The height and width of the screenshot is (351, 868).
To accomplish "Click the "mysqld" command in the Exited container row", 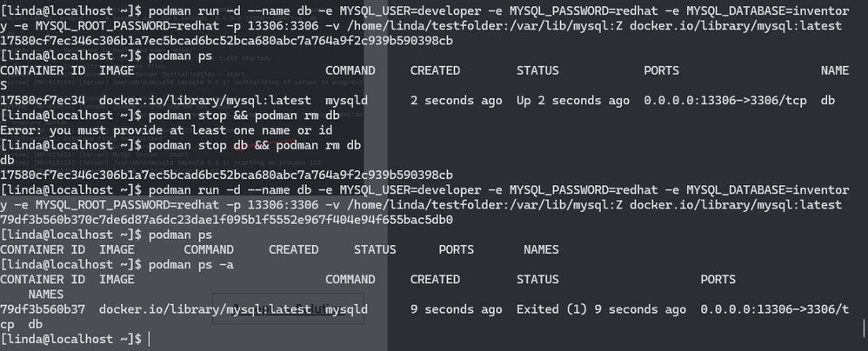I will (346, 309).
